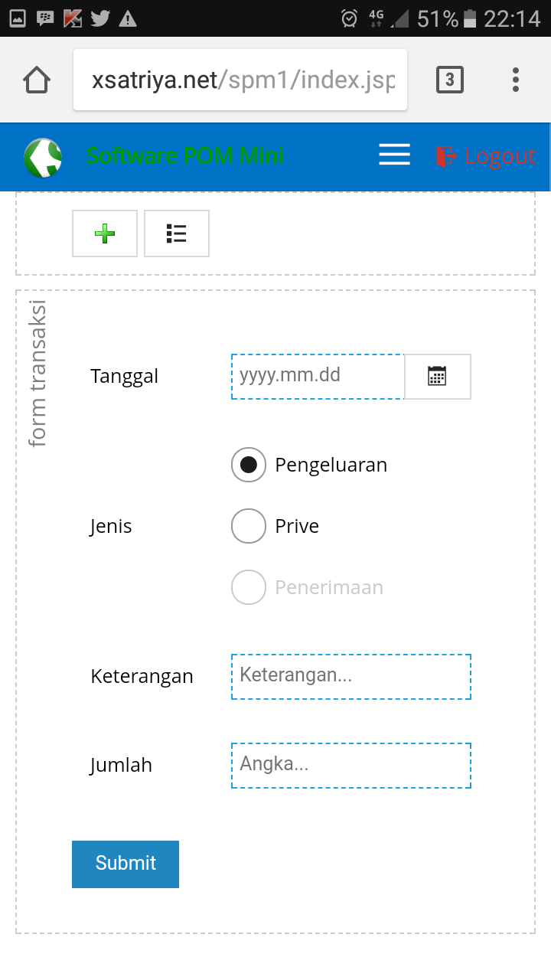Screen dimensions: 551x980
Task: Tap the Software POM Mini logo
Action: pyautogui.click(x=43, y=157)
